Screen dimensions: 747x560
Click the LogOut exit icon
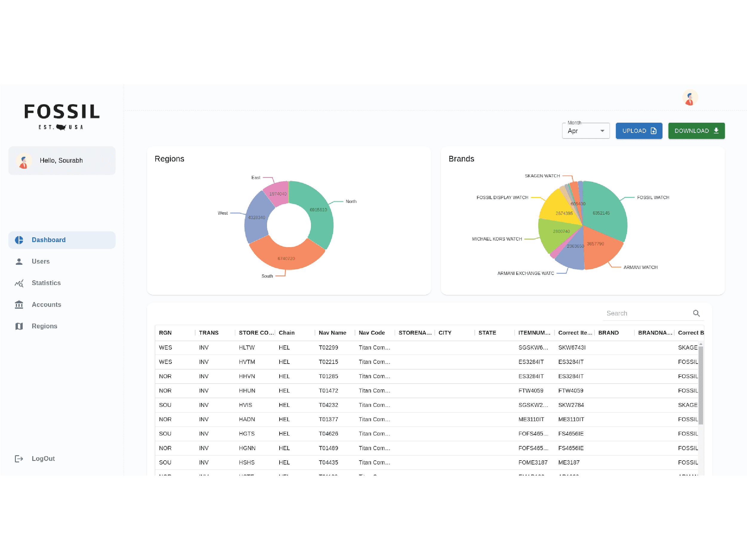coord(19,459)
